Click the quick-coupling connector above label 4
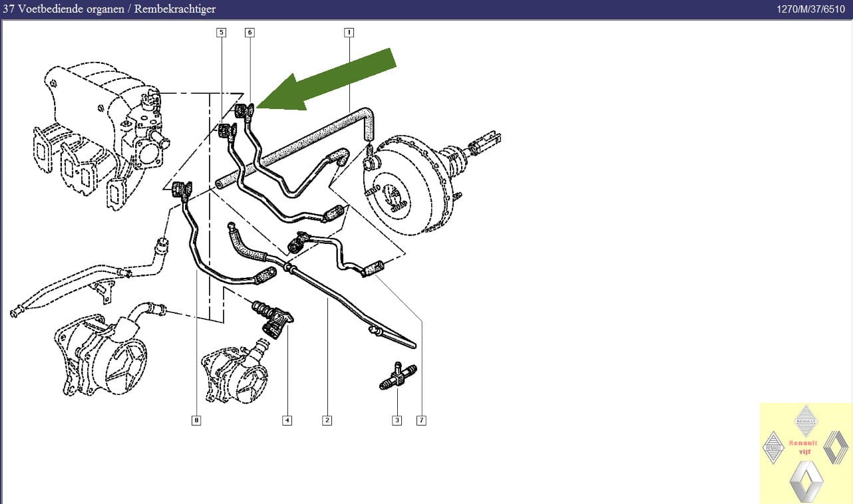This screenshot has width=853, height=504. (x=273, y=319)
